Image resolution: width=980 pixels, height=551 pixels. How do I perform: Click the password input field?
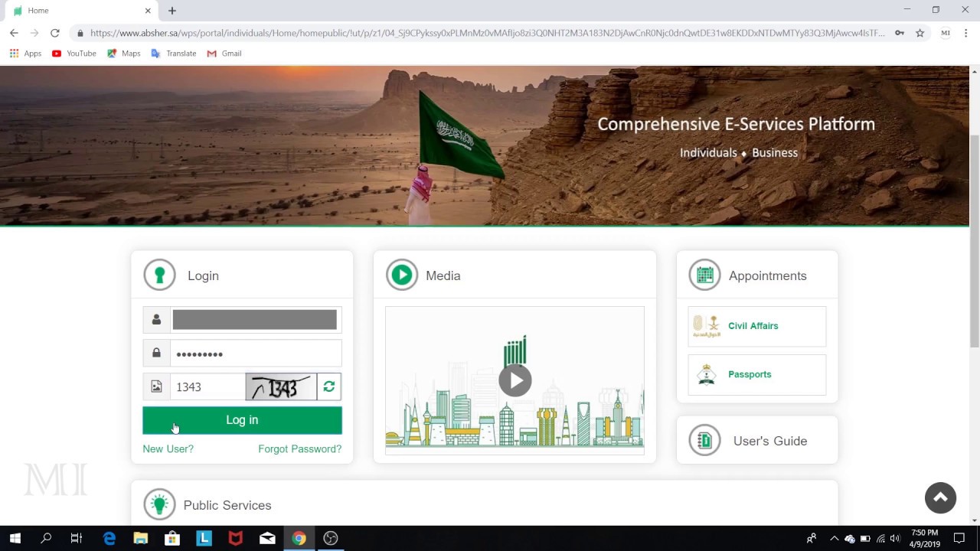click(x=256, y=354)
